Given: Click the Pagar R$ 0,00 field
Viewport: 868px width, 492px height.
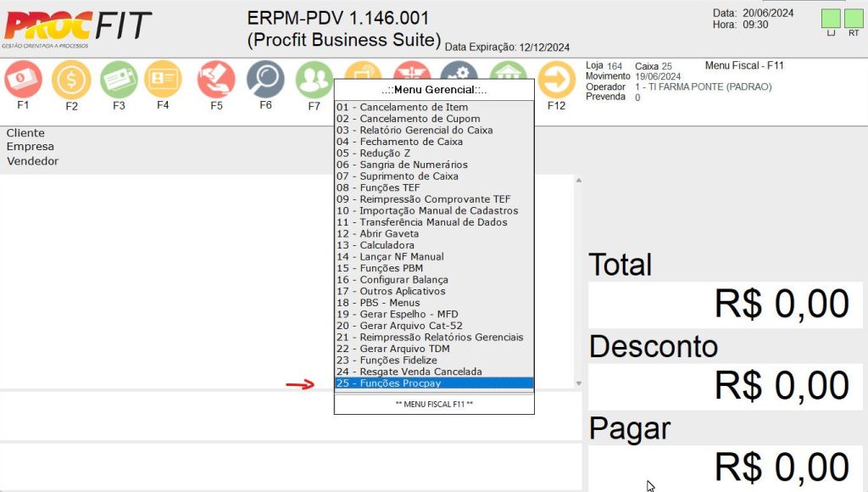Looking at the screenshot, I should point(726,468).
